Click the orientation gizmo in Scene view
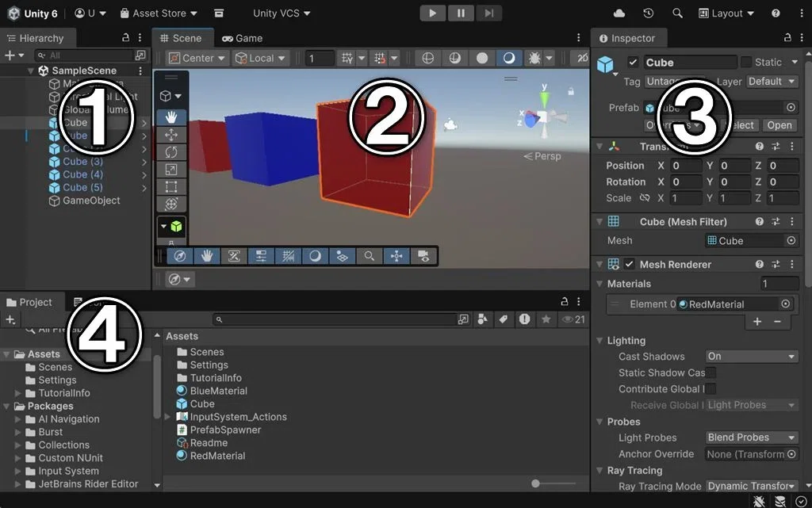Image resolution: width=812 pixels, height=508 pixels. (x=542, y=116)
